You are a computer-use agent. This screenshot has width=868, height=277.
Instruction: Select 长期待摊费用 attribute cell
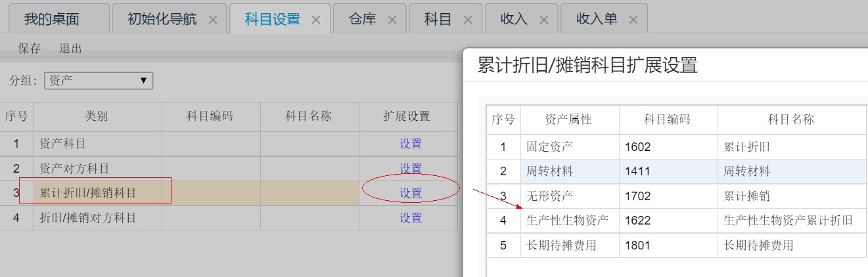coord(570,245)
